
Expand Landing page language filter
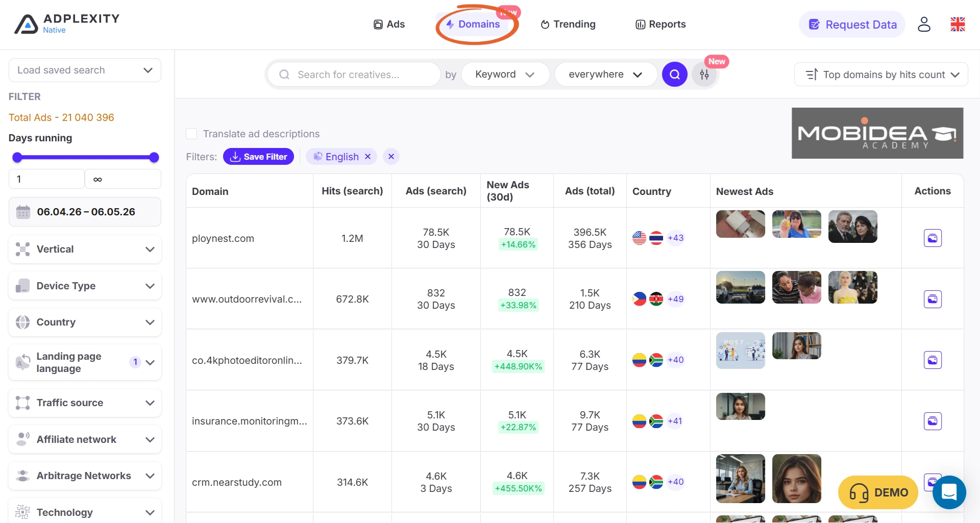85,362
